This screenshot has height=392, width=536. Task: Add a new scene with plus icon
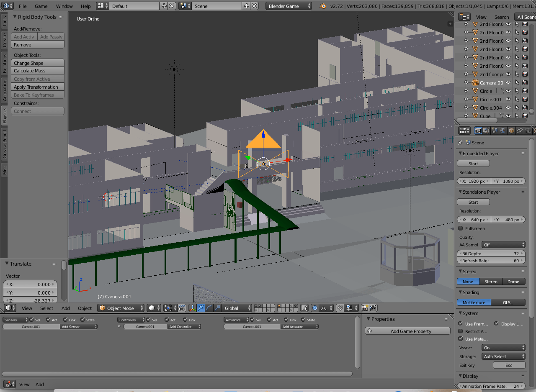[x=247, y=6]
